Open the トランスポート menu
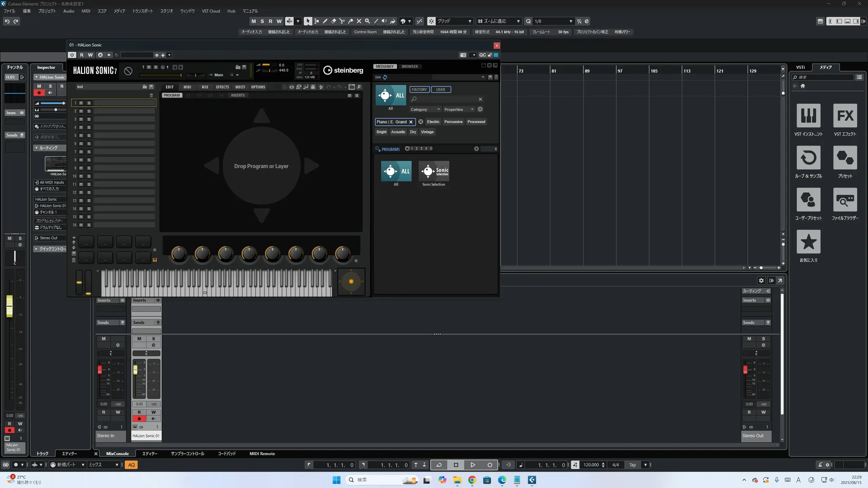 point(142,11)
